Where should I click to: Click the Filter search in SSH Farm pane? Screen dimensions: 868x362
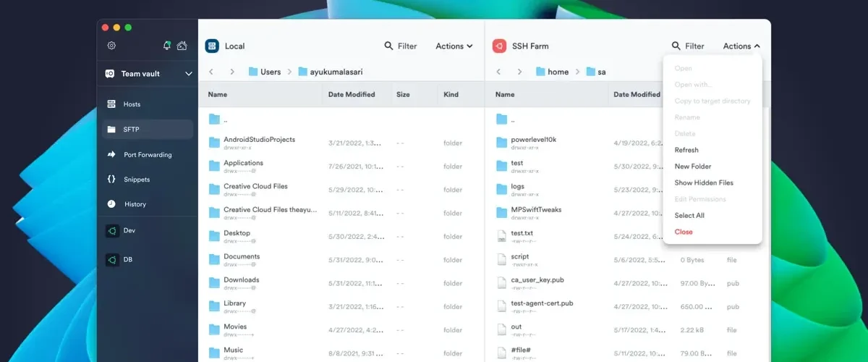coord(688,46)
